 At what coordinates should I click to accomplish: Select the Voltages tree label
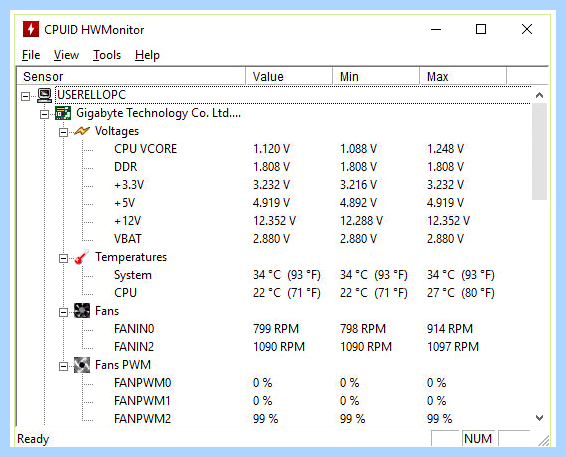[x=117, y=131]
